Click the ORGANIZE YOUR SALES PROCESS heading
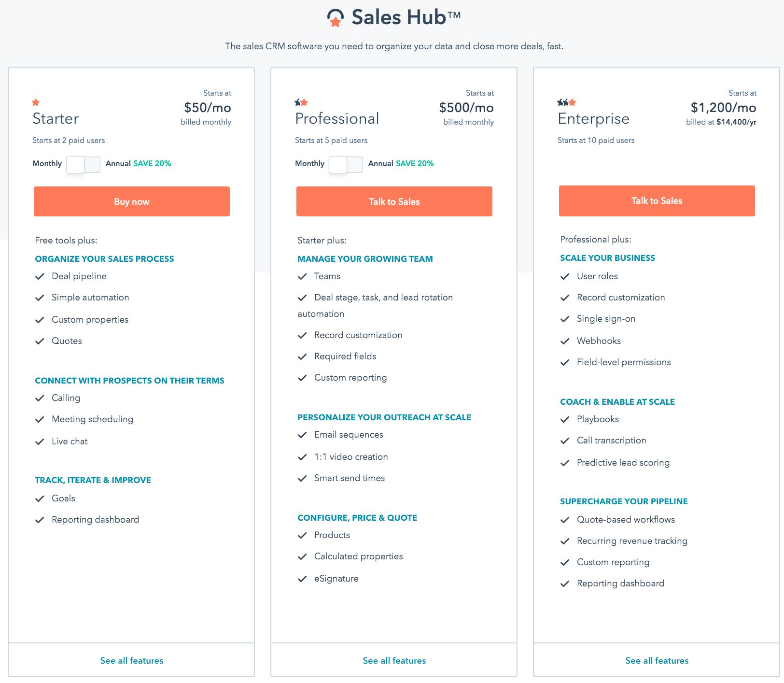 pos(104,259)
